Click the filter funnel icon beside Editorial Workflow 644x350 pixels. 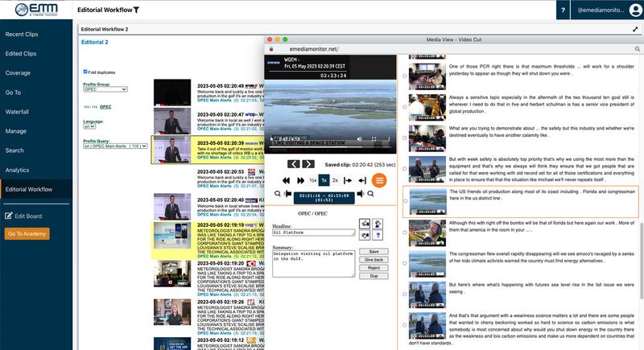pos(137,10)
